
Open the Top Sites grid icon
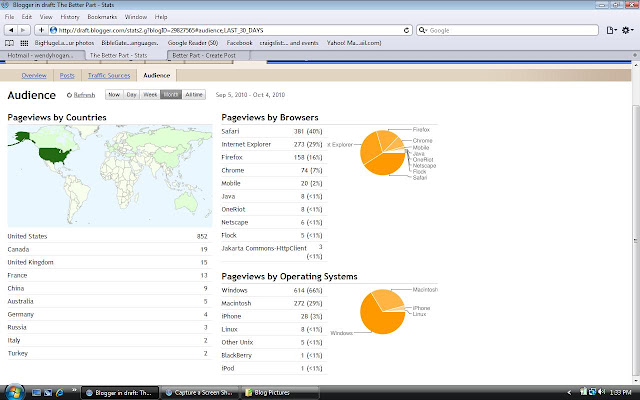[x=24, y=43]
